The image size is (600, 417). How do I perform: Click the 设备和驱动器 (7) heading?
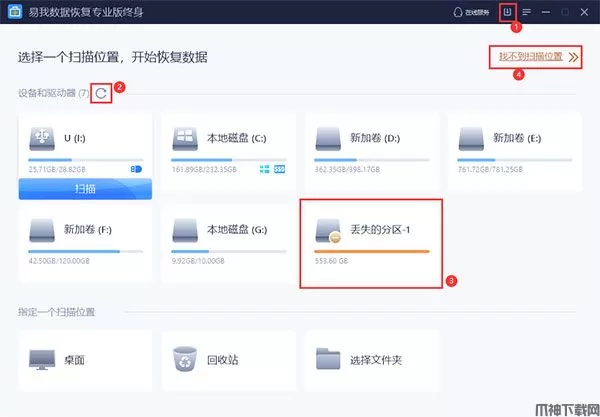(54, 93)
